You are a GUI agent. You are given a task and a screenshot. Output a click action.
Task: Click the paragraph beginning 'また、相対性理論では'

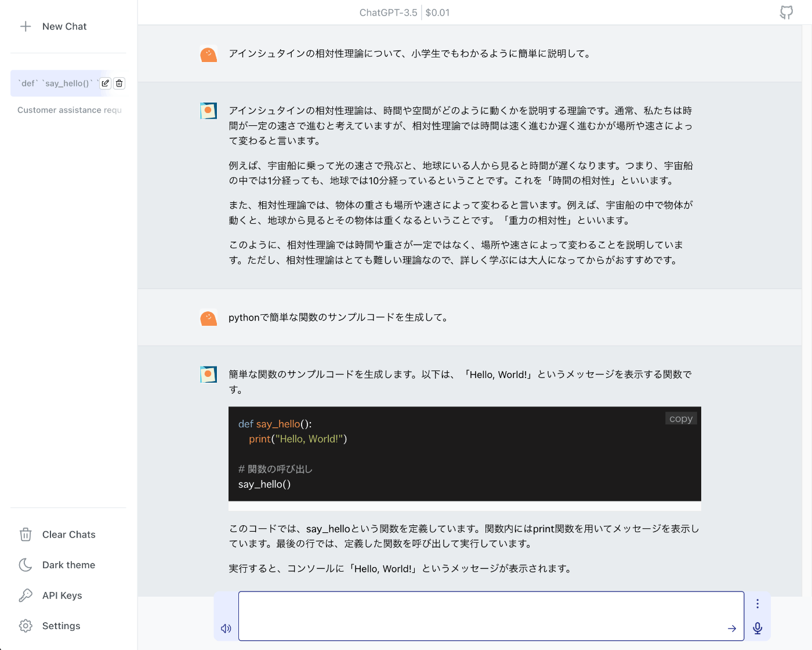click(461, 213)
